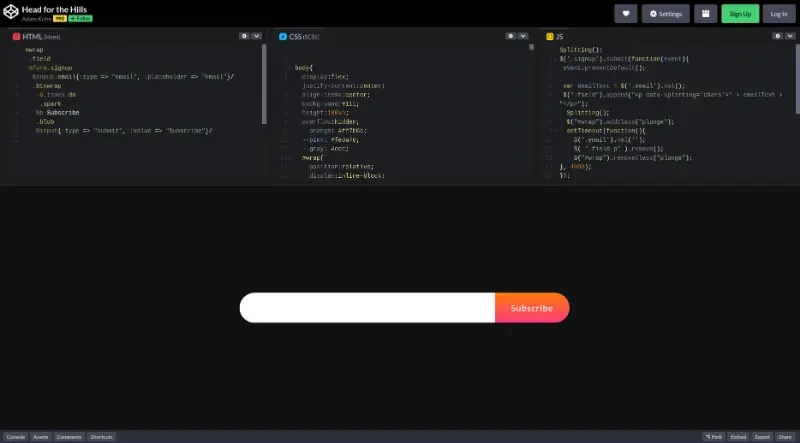This screenshot has width=800, height=443.
Task: Expand the HTML editor dropdown arrow
Action: pos(257,36)
